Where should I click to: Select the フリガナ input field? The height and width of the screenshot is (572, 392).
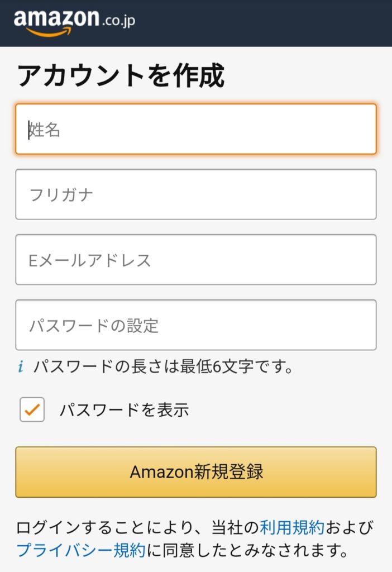tap(196, 194)
